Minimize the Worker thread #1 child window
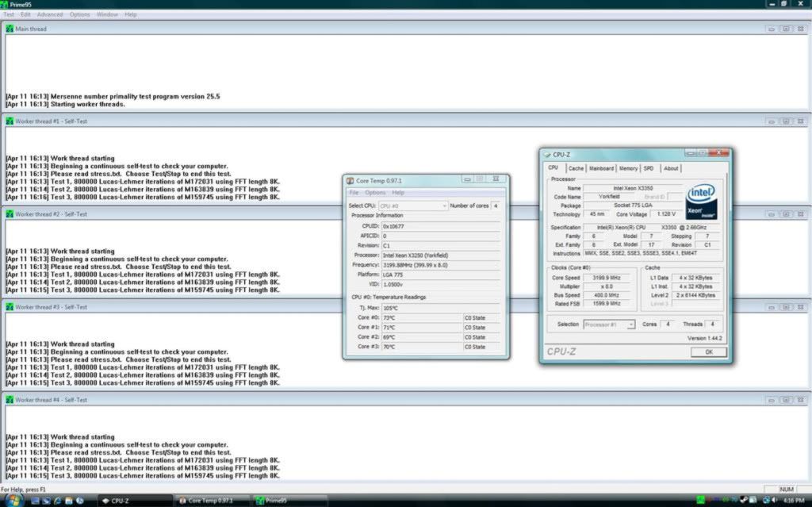 (x=772, y=121)
